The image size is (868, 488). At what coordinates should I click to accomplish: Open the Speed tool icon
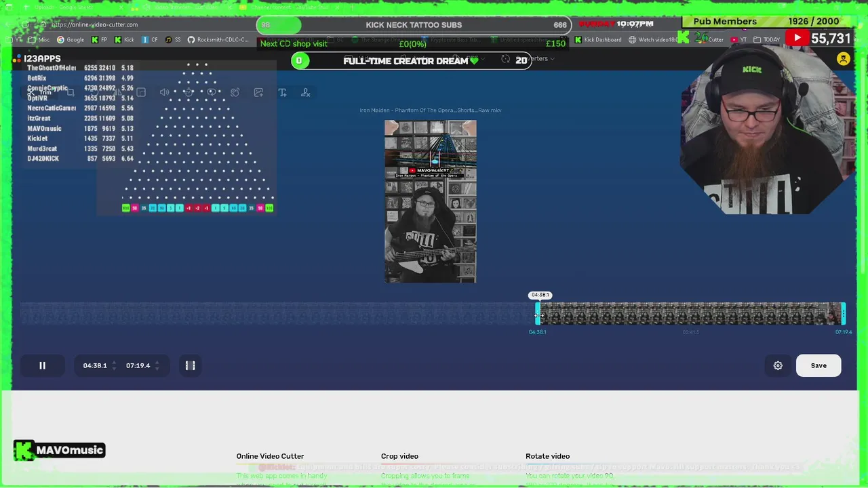point(188,92)
